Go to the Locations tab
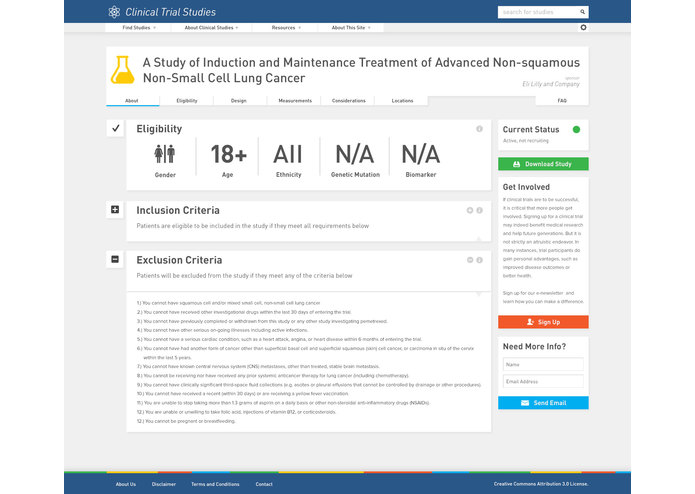695x494 pixels. [402, 101]
